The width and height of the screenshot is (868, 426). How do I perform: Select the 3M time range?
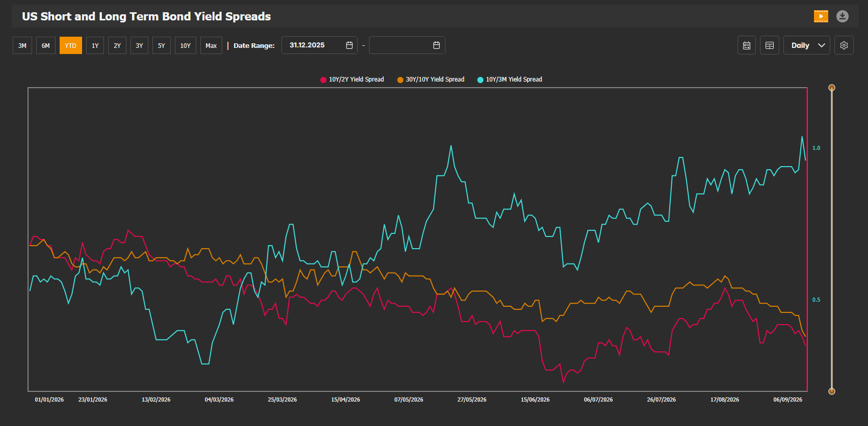tap(22, 45)
